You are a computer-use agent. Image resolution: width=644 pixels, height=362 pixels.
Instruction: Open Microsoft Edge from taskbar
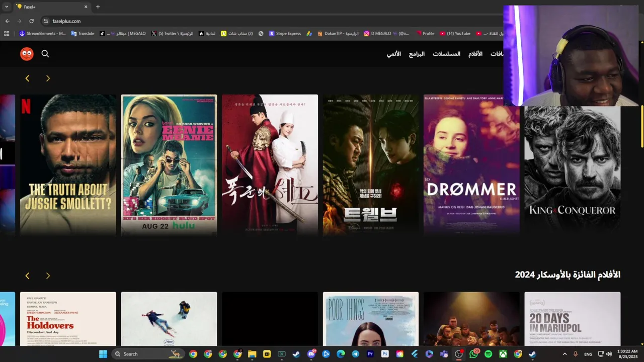pos(341,354)
